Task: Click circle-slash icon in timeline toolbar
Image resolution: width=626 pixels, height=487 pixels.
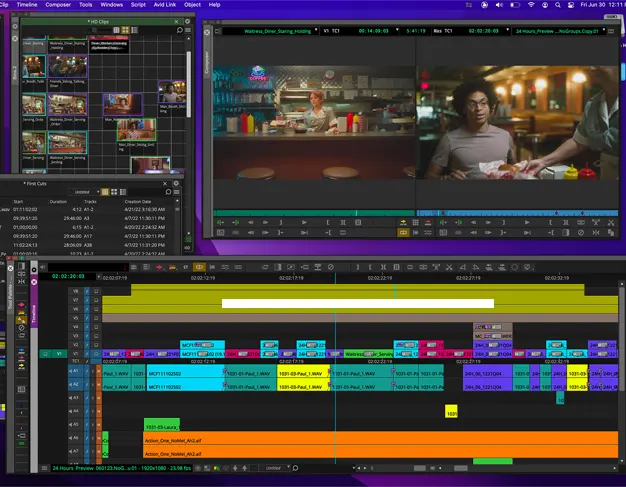Action: tap(331, 267)
